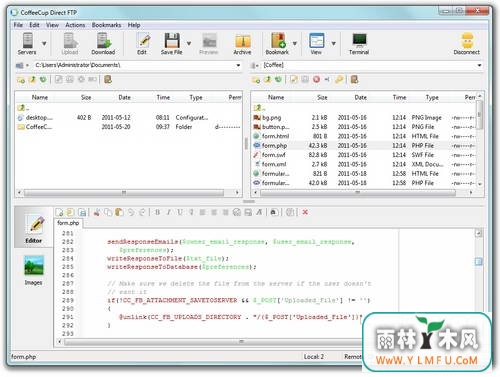The image size is (500, 377).
Task: Sort remote files by Name column
Action: pyautogui.click(x=276, y=97)
